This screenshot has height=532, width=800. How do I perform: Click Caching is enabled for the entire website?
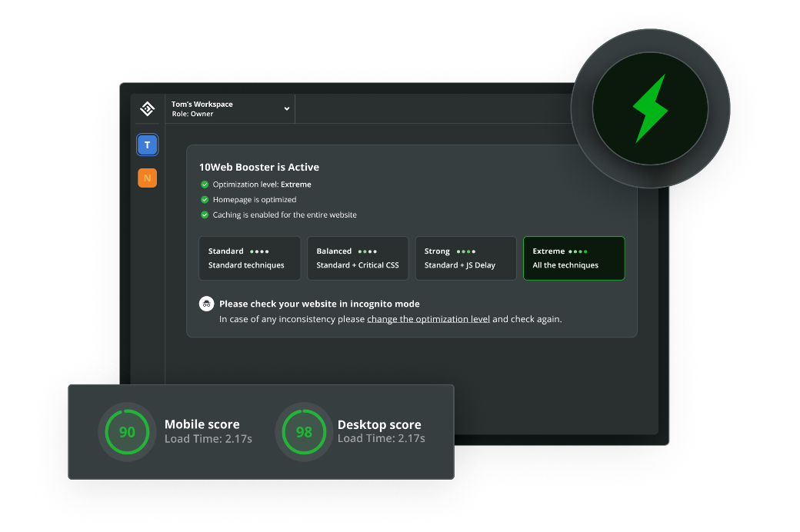[x=285, y=214]
